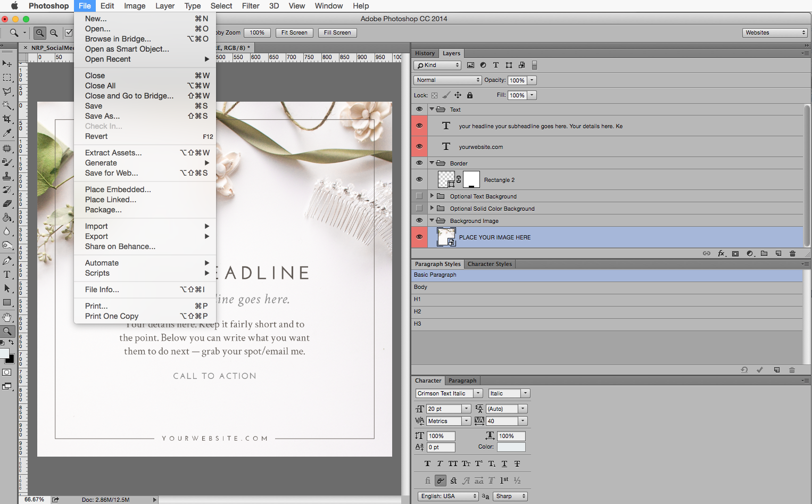Select the Pen tool
The image size is (812, 504).
pyautogui.click(x=7, y=261)
